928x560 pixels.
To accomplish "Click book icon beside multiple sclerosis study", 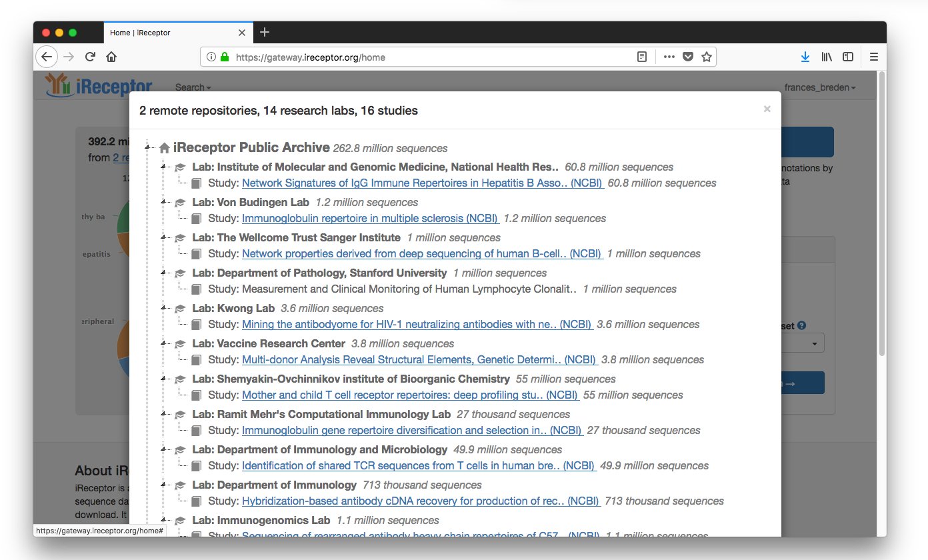I will click(x=196, y=219).
